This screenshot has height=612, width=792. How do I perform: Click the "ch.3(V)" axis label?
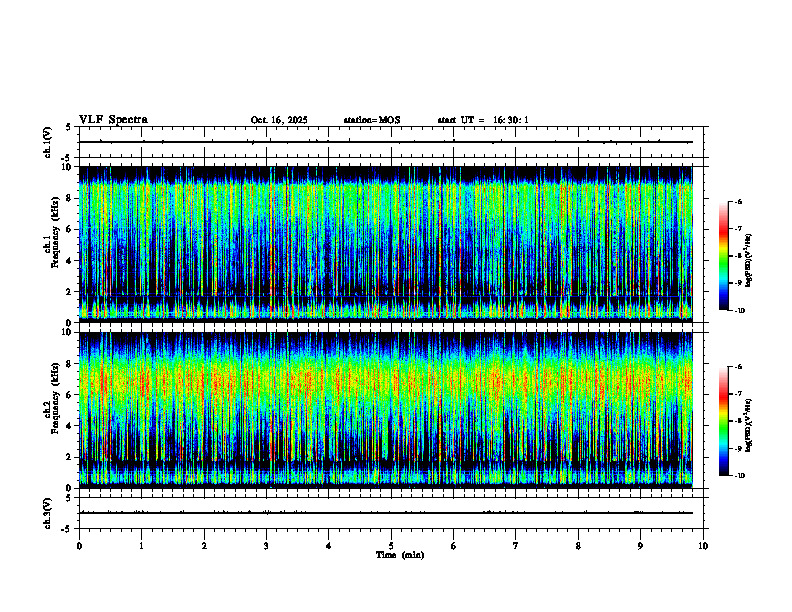[x=47, y=513]
